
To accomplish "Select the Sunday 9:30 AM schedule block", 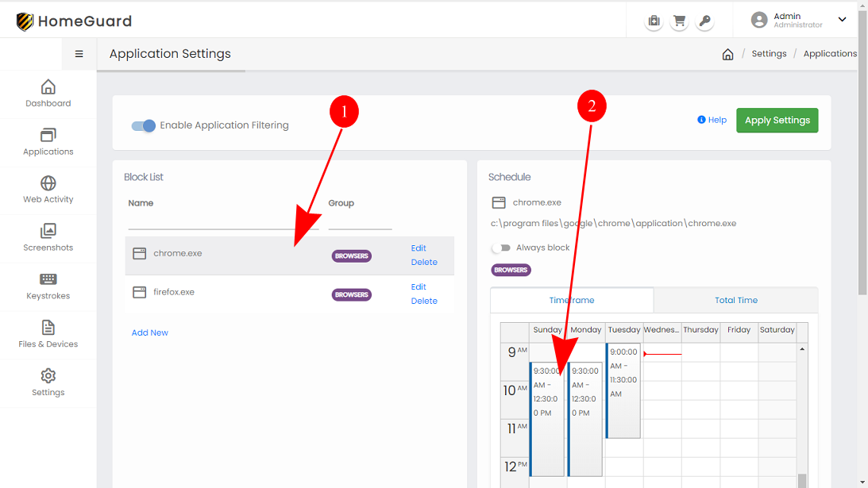I will coord(547,419).
